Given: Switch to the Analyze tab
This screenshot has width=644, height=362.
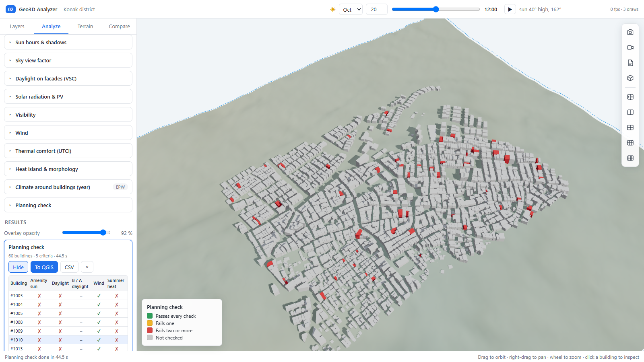Looking at the screenshot, I should pyautogui.click(x=51, y=27).
